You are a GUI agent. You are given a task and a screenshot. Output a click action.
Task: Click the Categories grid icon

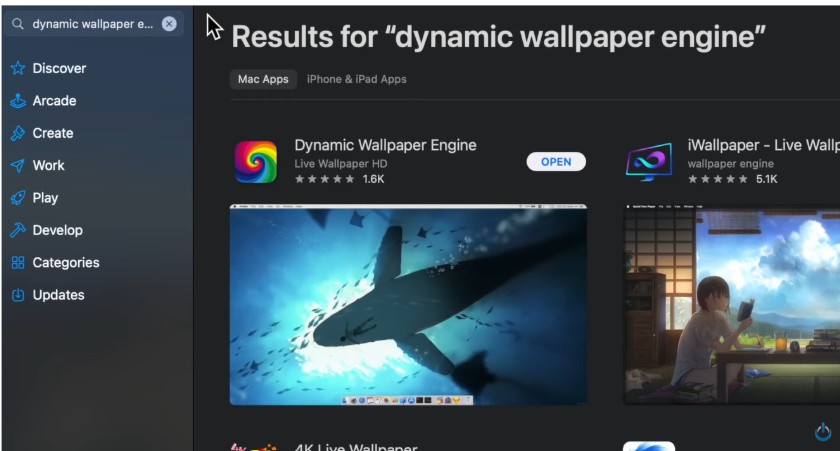(18, 262)
